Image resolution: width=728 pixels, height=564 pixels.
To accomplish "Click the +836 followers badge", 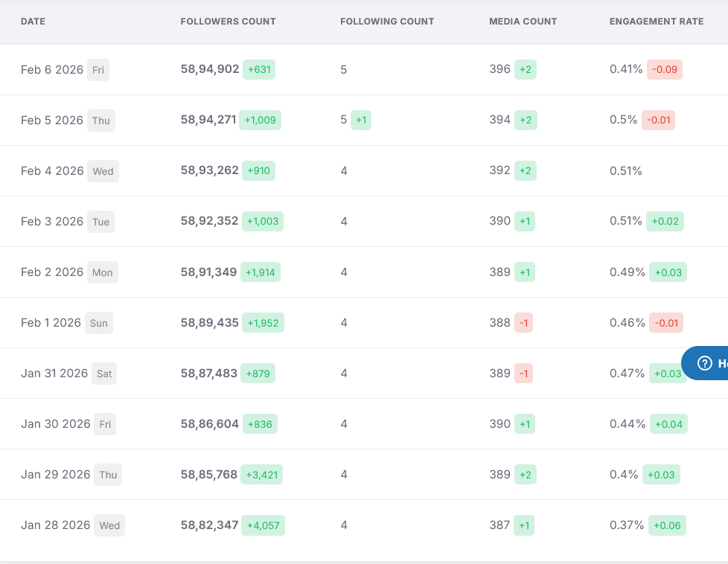I will [x=260, y=424].
